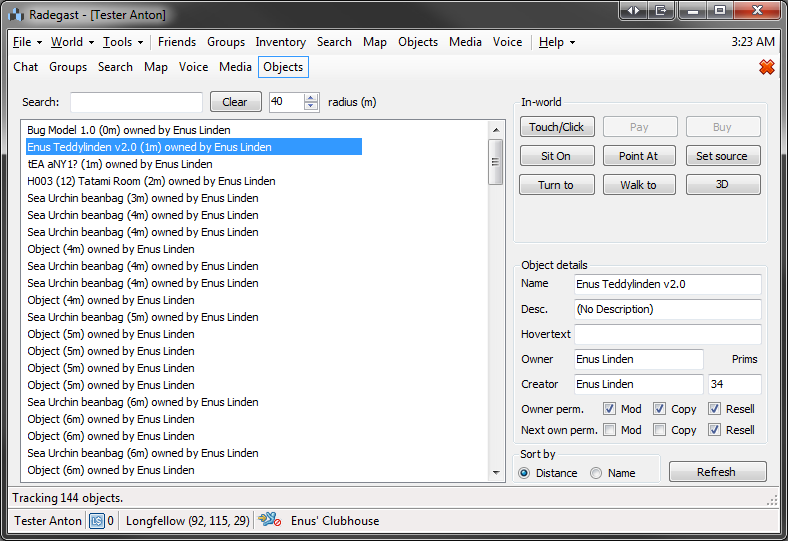788x541 pixels.
Task: Select Bug Model 1.0 in object list
Action: point(193,130)
